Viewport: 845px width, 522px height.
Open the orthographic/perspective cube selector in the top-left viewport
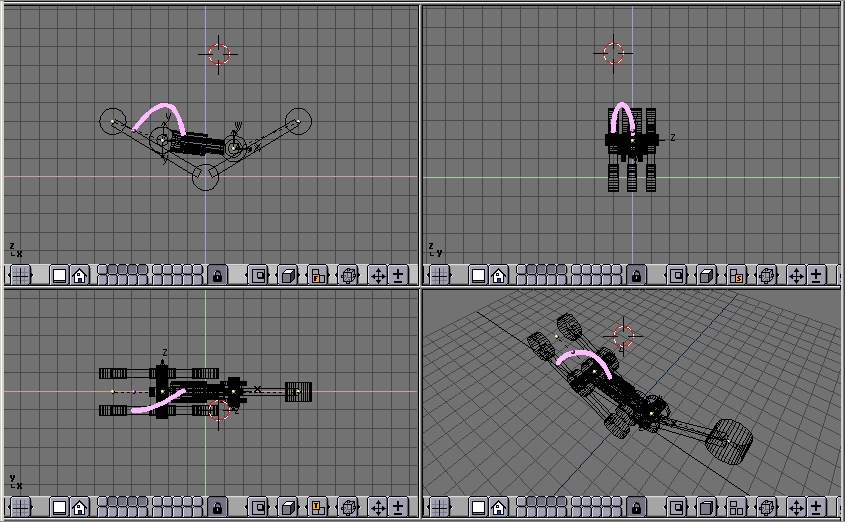tap(288, 275)
